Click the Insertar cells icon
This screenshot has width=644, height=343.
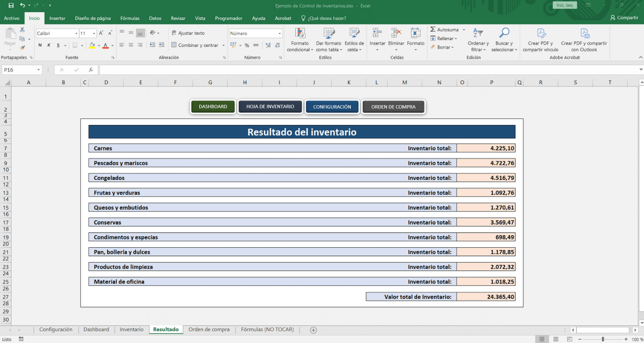click(x=377, y=33)
